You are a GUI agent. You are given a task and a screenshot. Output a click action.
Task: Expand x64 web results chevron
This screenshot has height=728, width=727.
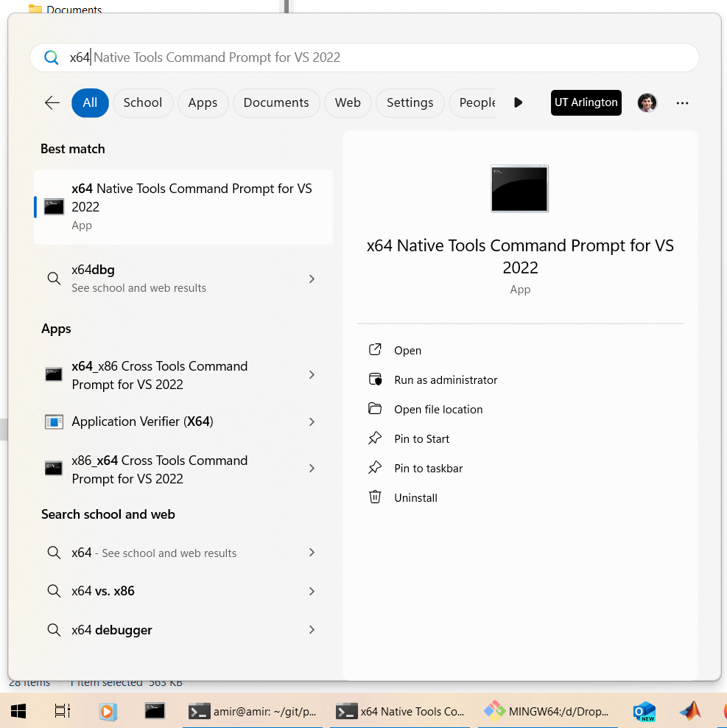[x=312, y=553]
